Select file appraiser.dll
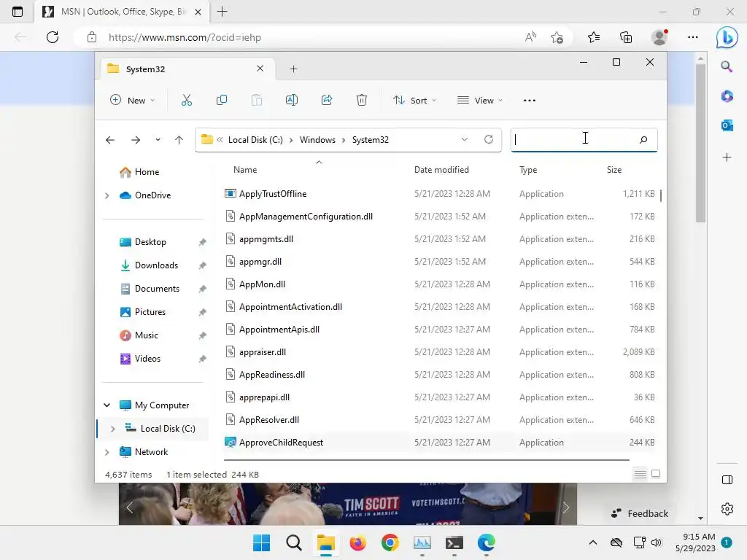 click(x=263, y=352)
